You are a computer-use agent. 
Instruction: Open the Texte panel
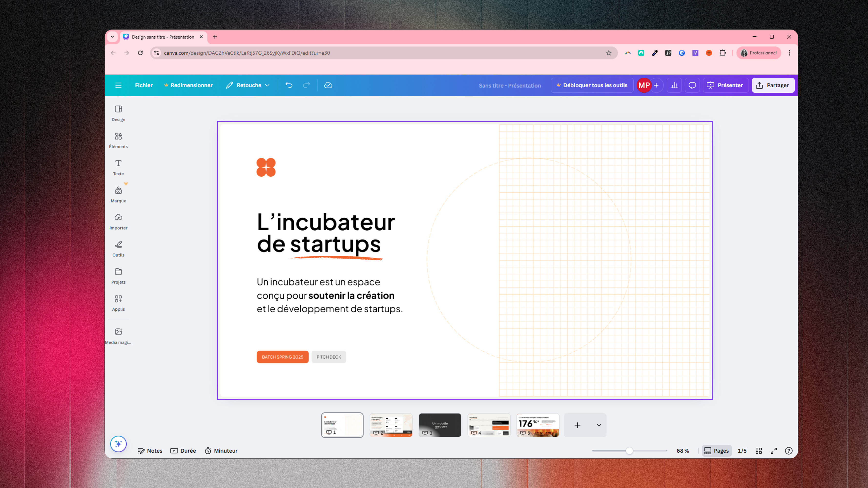(x=118, y=168)
